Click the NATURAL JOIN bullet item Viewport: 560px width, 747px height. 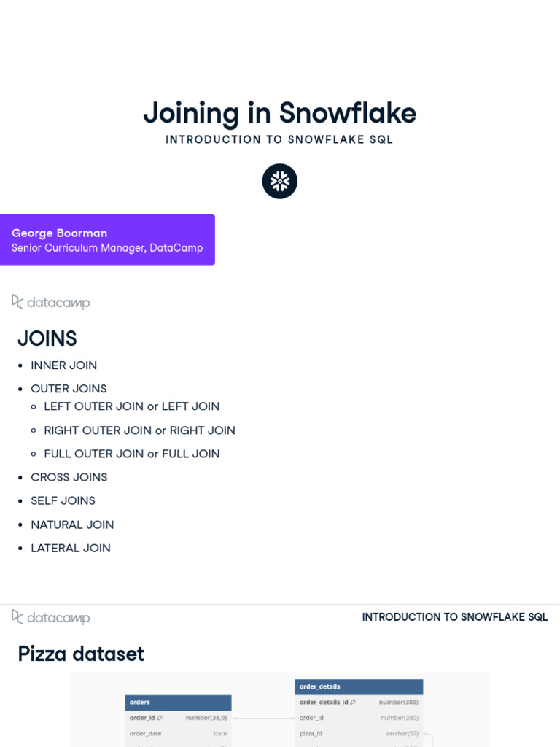coord(73,525)
